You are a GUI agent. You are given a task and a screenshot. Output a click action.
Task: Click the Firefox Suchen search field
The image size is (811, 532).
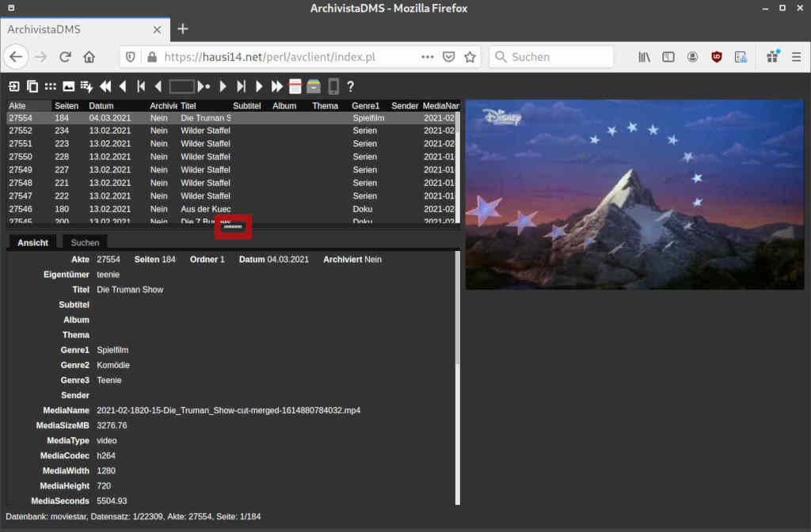(551, 57)
